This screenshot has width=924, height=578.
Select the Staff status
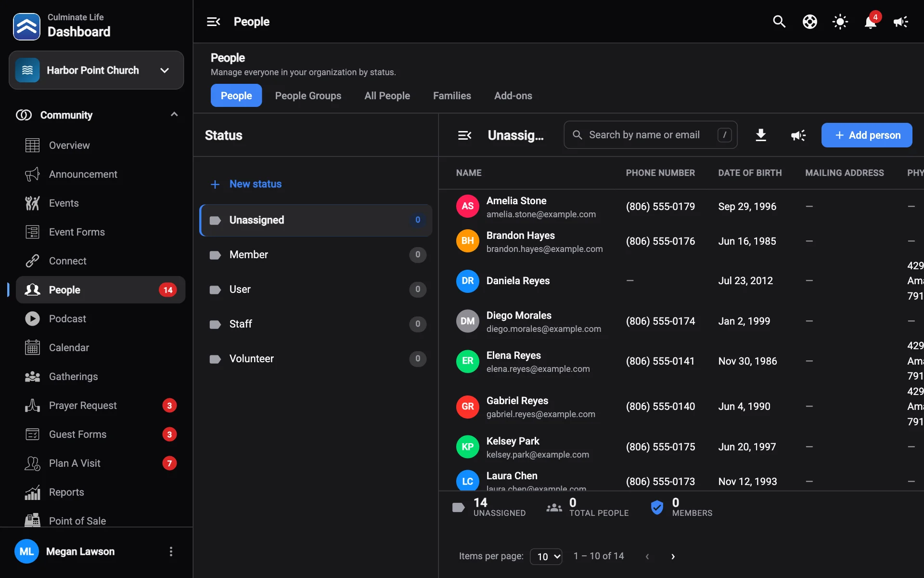click(x=316, y=324)
